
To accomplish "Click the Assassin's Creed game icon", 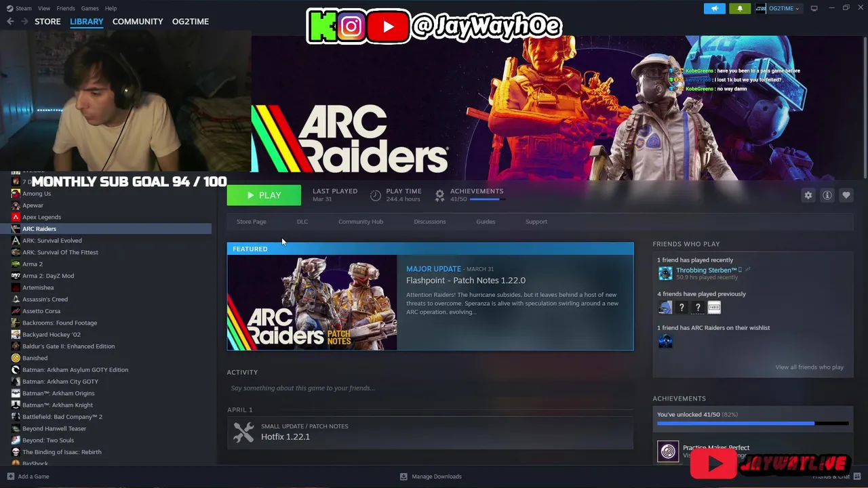I will click(16, 300).
